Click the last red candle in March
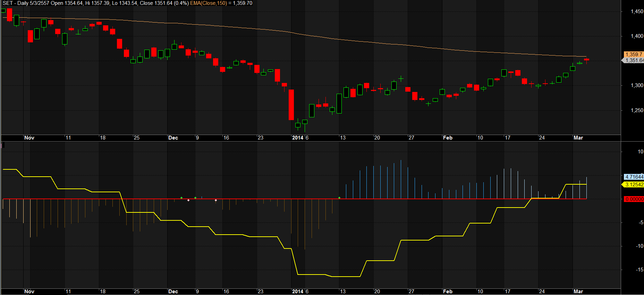 pos(586,61)
